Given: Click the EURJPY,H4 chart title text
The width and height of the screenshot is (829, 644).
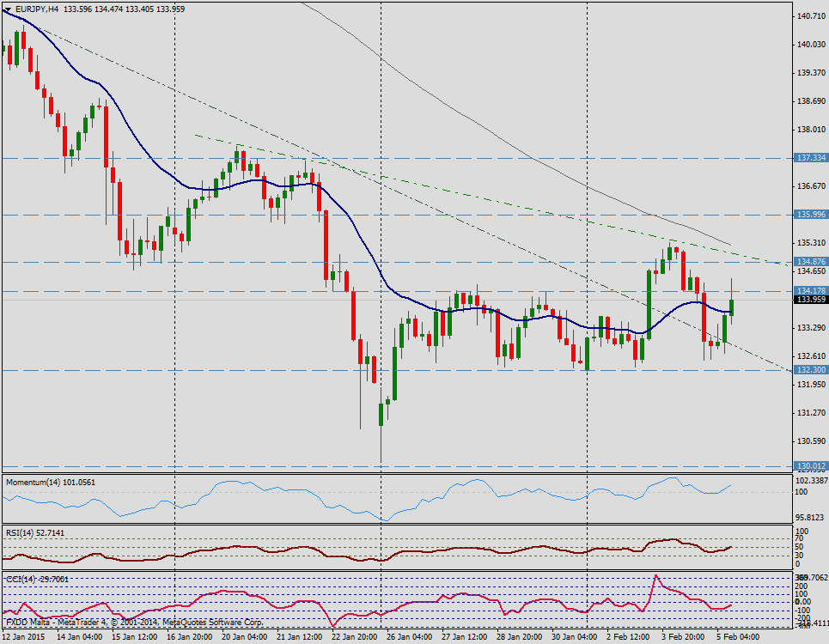Looking at the screenshot, I should pyautogui.click(x=39, y=8).
